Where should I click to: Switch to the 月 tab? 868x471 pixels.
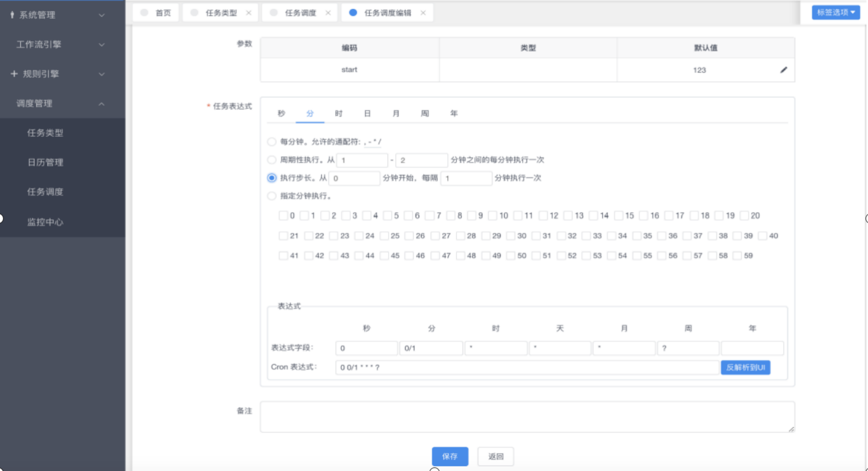click(396, 113)
